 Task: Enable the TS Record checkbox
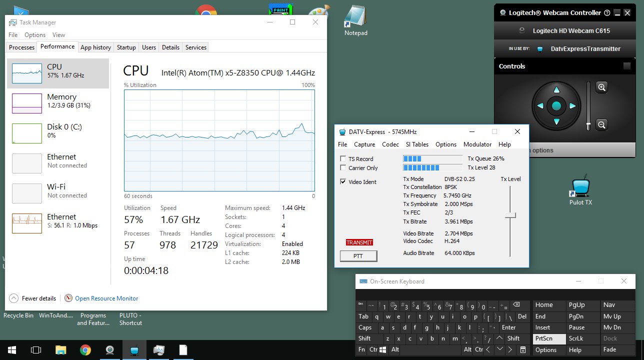pos(343,159)
